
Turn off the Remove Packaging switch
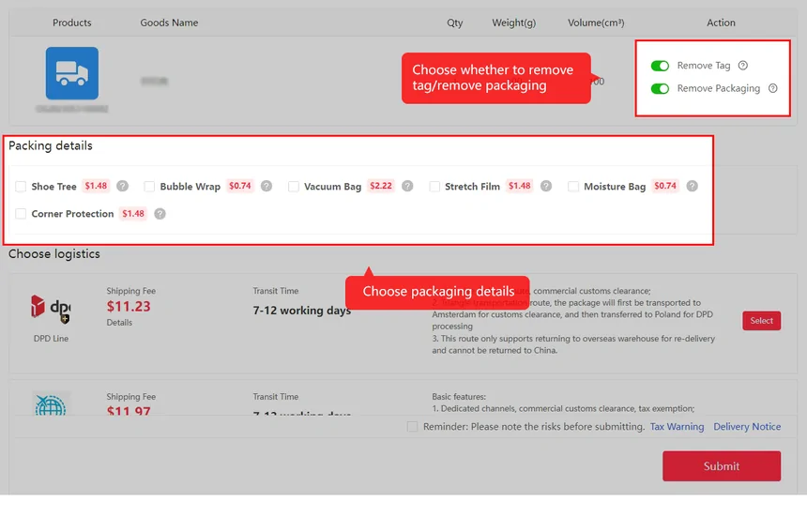click(660, 88)
